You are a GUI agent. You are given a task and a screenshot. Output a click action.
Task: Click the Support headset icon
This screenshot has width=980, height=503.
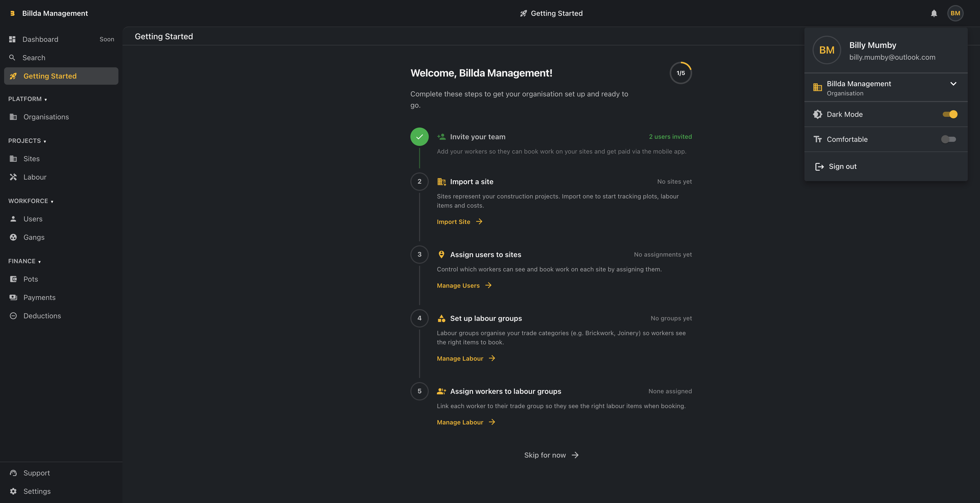13,473
